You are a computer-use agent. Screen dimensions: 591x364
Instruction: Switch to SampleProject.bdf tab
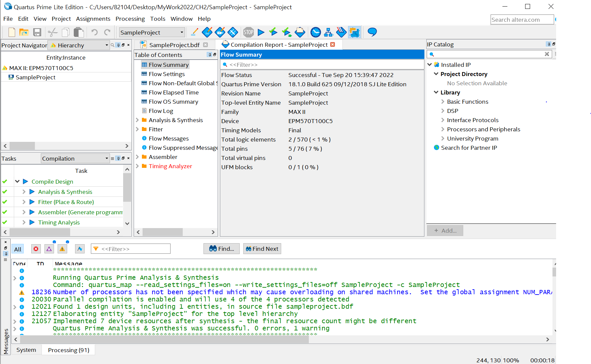click(x=174, y=45)
